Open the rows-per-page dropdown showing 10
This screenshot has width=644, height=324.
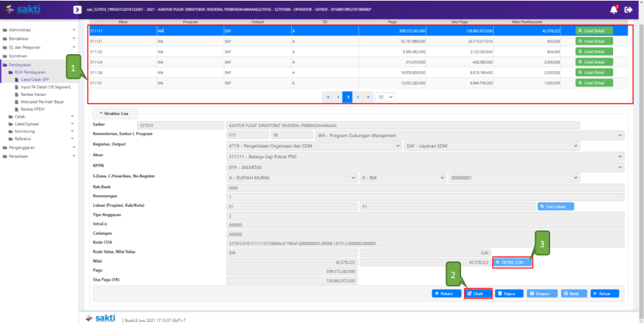386,97
